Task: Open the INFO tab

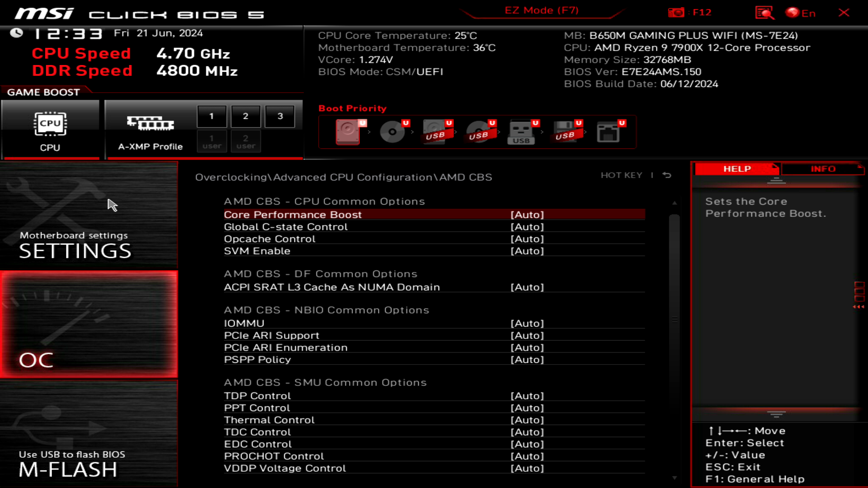Action: [822, 169]
